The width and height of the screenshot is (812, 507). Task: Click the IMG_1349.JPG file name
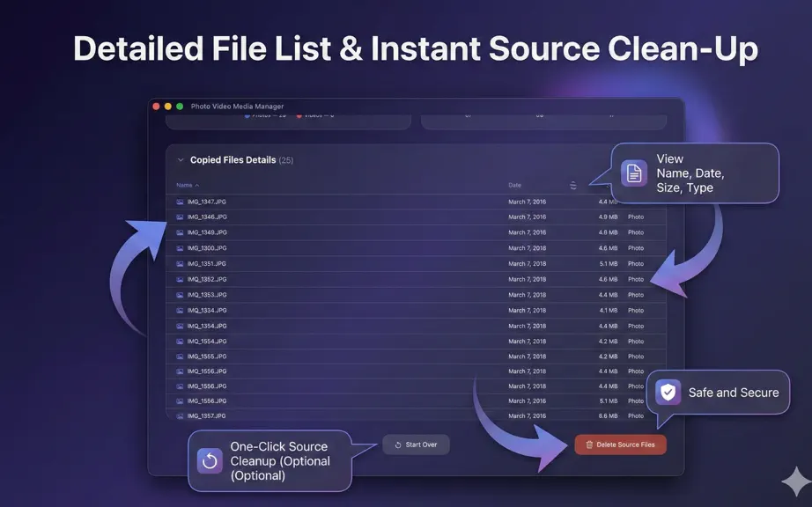[x=207, y=232]
